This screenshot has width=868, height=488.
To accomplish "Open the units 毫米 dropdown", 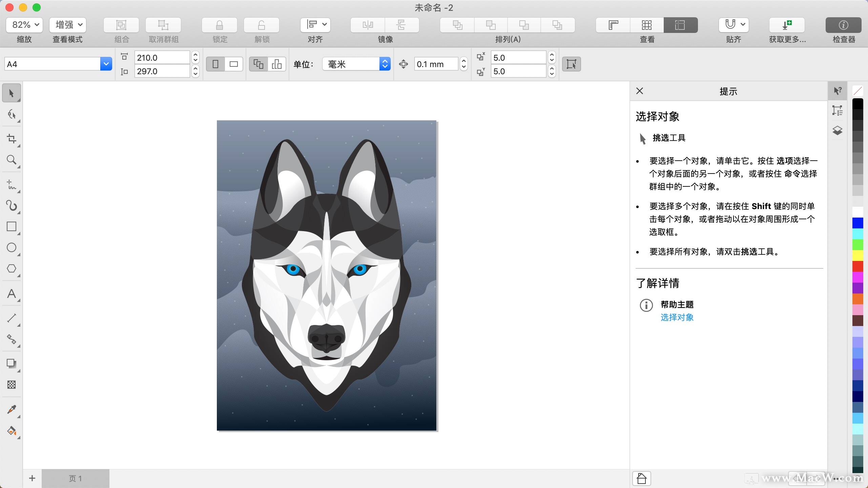I will 356,64.
